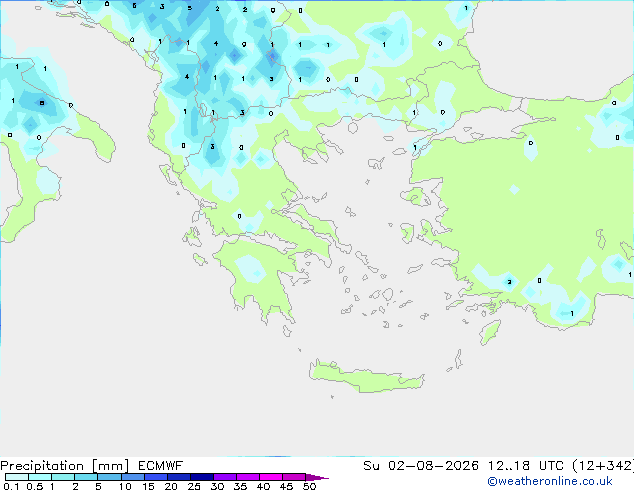Click the '10' legend scale label
634x490 pixels.
(125, 486)
